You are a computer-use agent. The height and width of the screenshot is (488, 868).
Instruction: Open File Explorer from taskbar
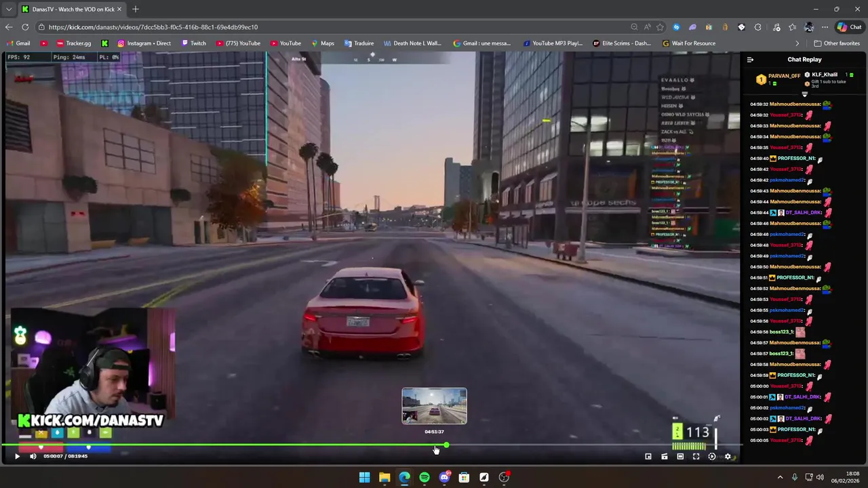click(x=384, y=477)
